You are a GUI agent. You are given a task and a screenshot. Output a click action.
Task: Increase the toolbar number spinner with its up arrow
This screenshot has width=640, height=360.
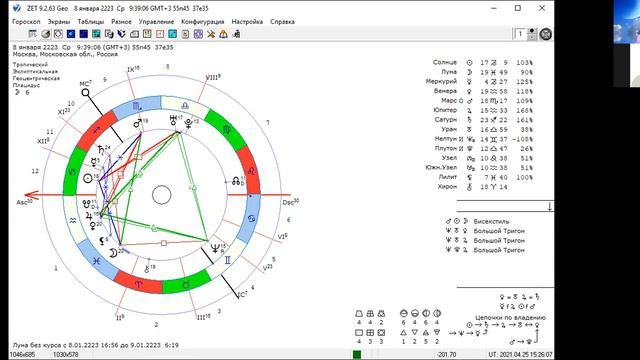click(531, 31)
